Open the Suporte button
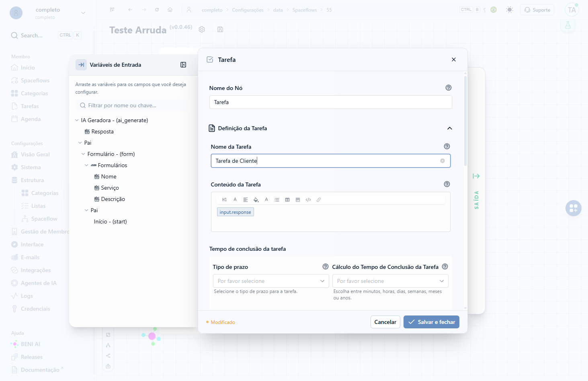 click(x=537, y=10)
